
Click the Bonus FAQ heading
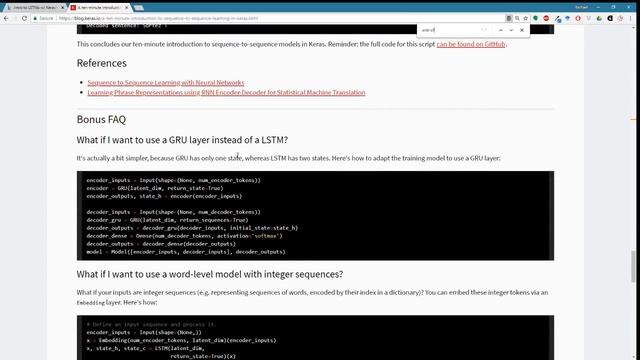[x=101, y=119]
